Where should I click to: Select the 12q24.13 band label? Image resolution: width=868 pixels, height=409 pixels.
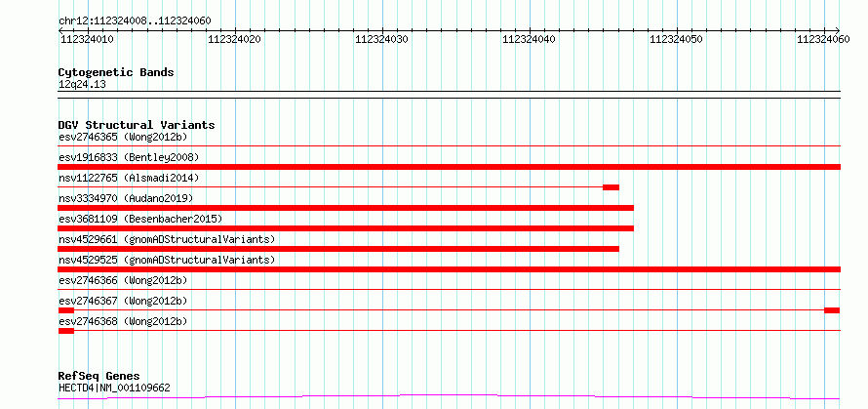point(82,85)
